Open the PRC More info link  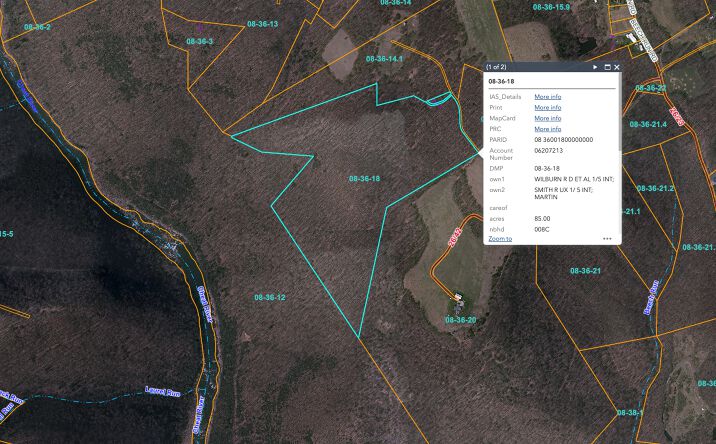pos(548,129)
